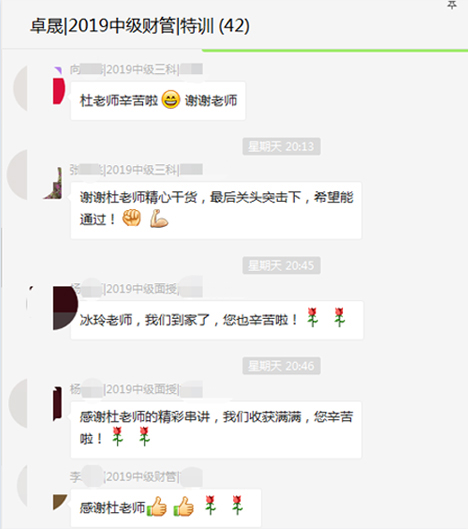The width and height of the screenshot is (468, 529).
Task: Click the grinning emoji in 杜老师辛苦啦 message
Action: 171,100
